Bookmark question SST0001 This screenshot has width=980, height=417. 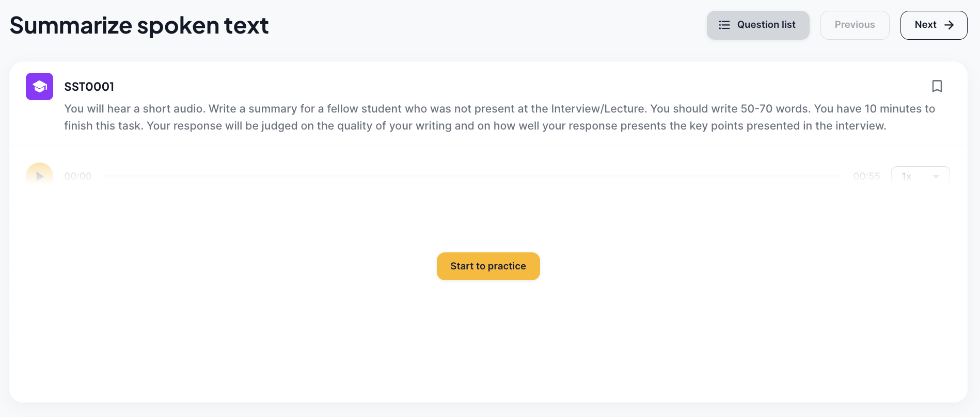937,86
